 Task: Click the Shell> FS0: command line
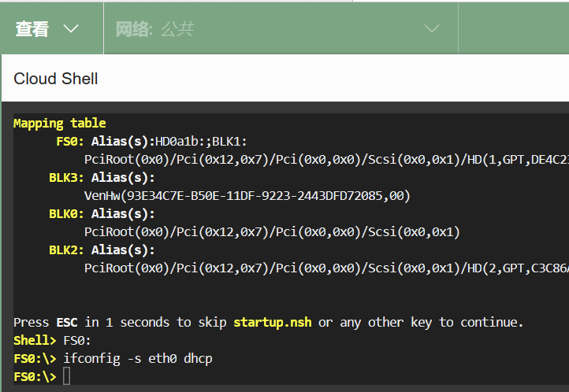tap(52, 341)
